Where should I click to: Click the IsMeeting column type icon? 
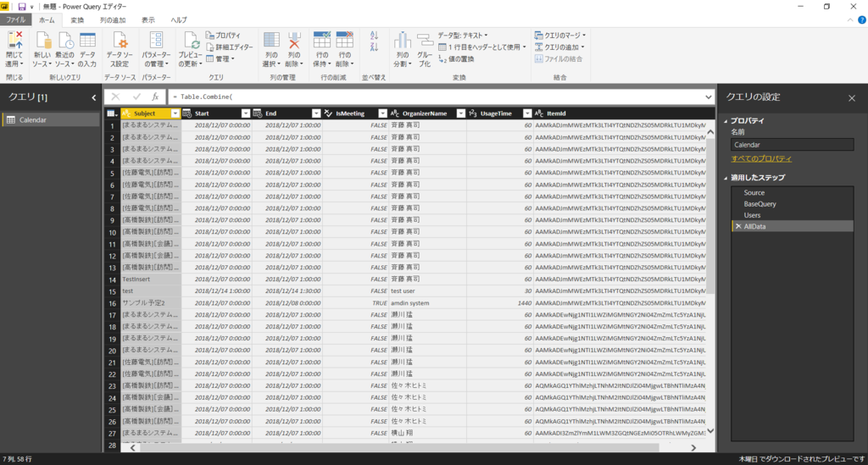point(328,113)
